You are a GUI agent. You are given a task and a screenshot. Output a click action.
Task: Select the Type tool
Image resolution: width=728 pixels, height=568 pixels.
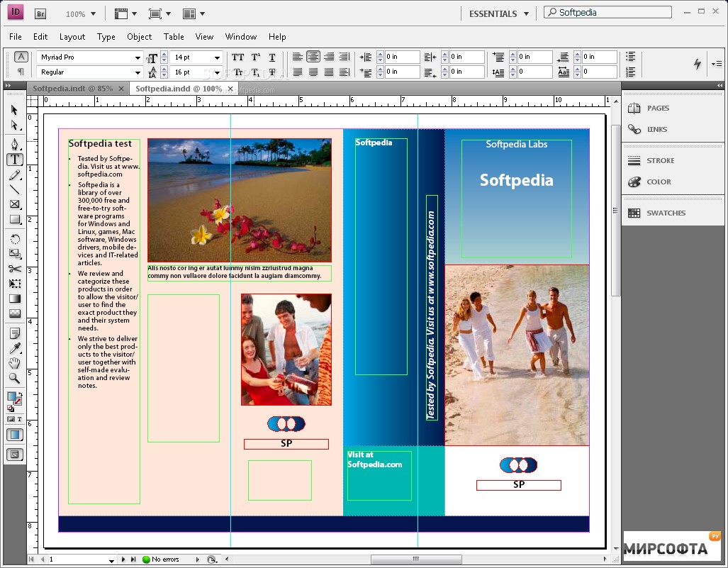click(x=14, y=160)
